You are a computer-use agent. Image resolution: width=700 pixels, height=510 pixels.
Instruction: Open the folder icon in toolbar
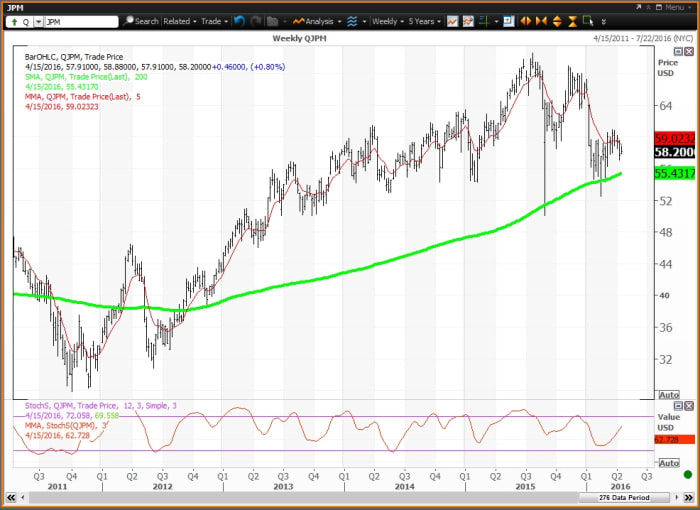(x=272, y=21)
